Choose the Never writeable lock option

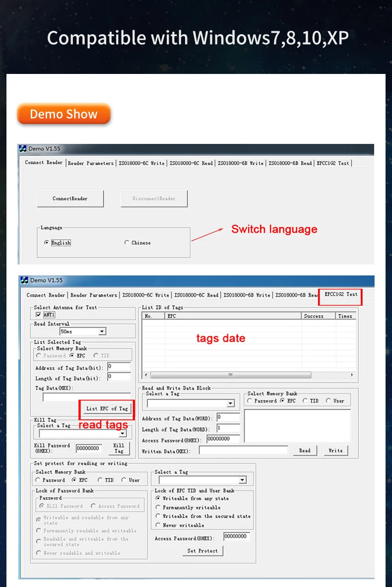pyautogui.click(x=158, y=525)
